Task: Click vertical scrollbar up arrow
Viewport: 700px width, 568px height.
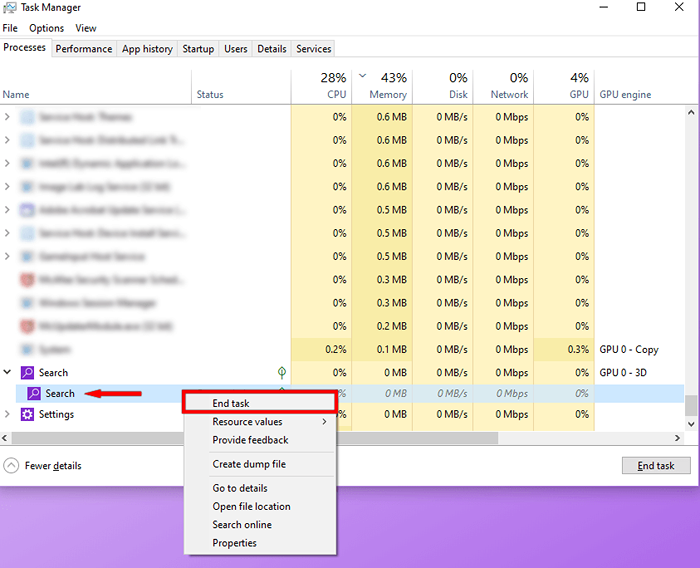Action: tap(691, 112)
